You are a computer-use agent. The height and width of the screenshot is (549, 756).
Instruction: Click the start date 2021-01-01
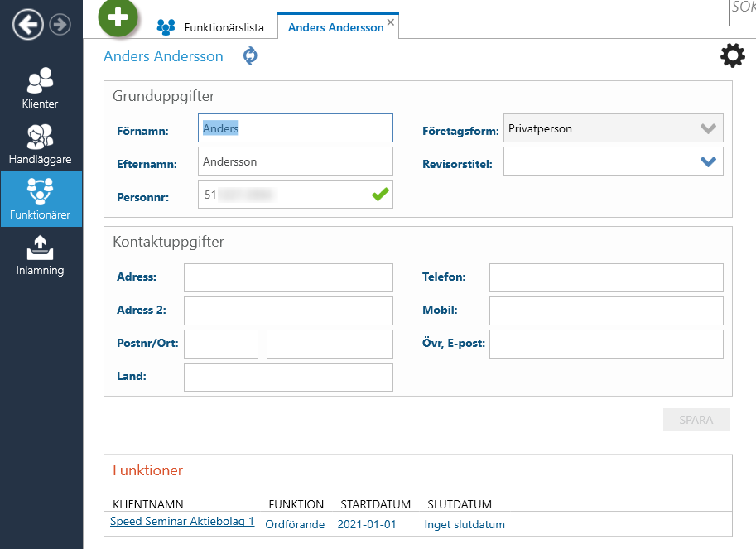(x=367, y=524)
